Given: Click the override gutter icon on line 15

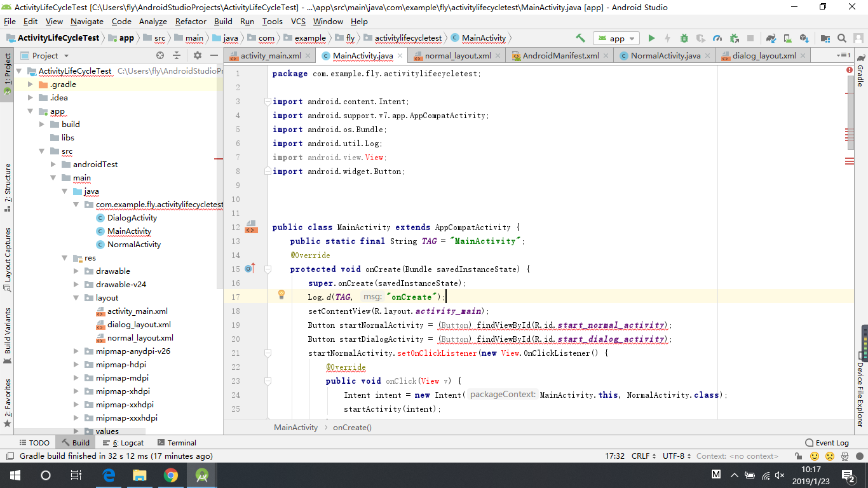Looking at the screenshot, I should coord(249,269).
